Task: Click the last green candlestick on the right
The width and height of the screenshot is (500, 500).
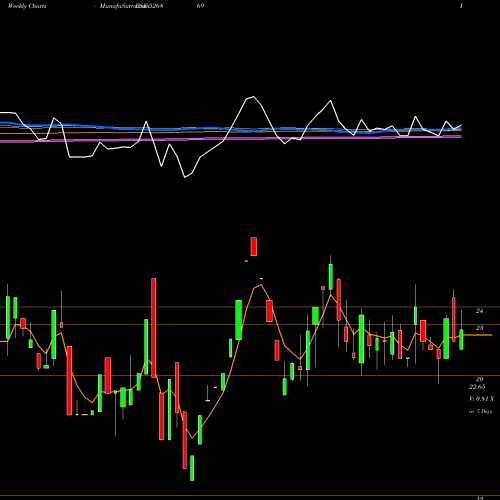Action: (x=461, y=339)
